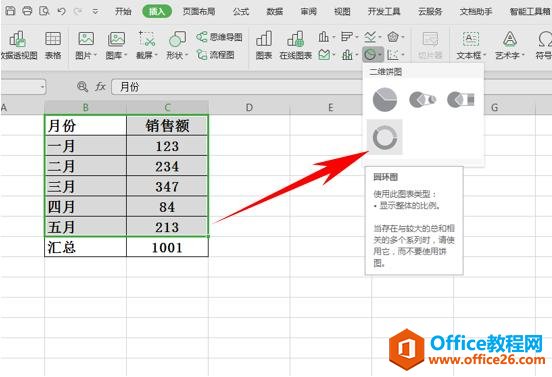This screenshot has width=552, height=377.
Task: Open the 审阅 tab
Action: point(309,12)
